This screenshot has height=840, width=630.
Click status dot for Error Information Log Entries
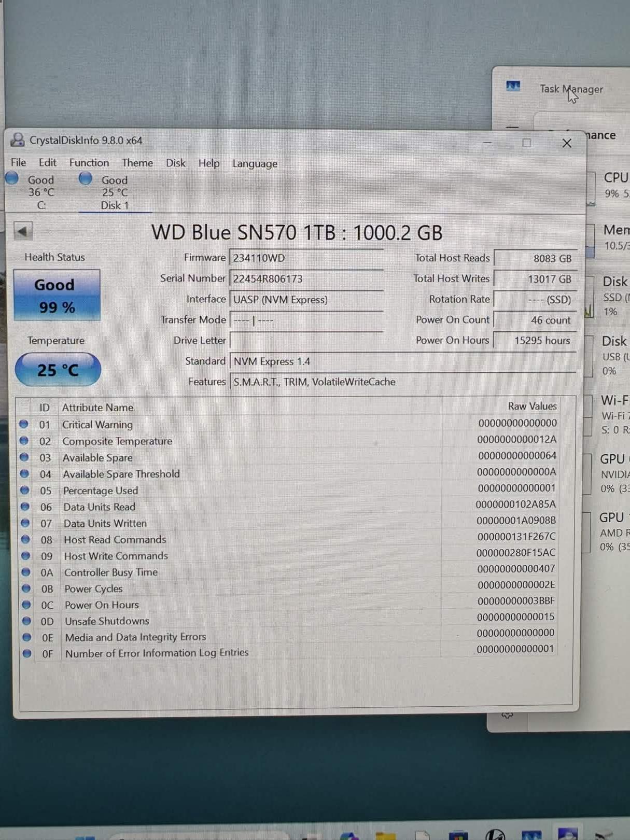point(27,653)
